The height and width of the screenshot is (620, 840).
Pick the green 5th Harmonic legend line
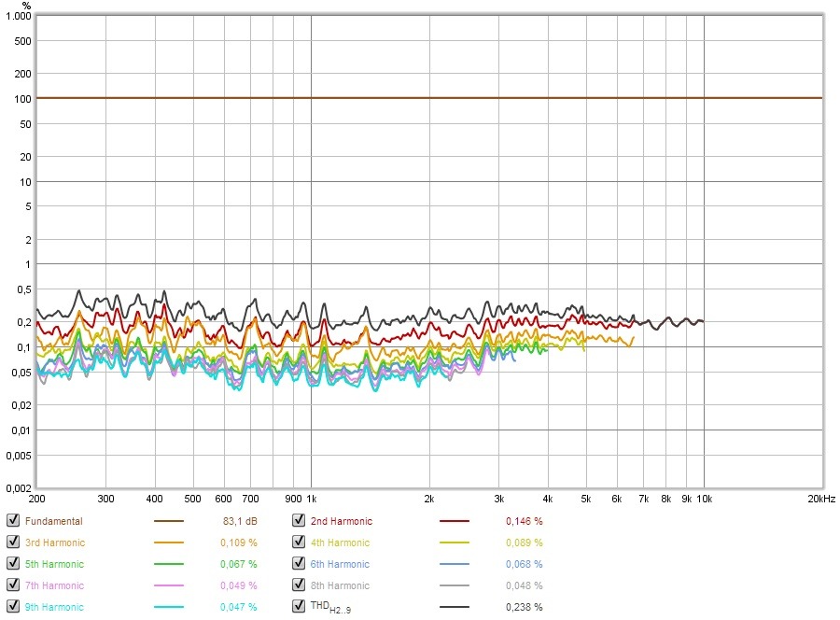click(168, 565)
